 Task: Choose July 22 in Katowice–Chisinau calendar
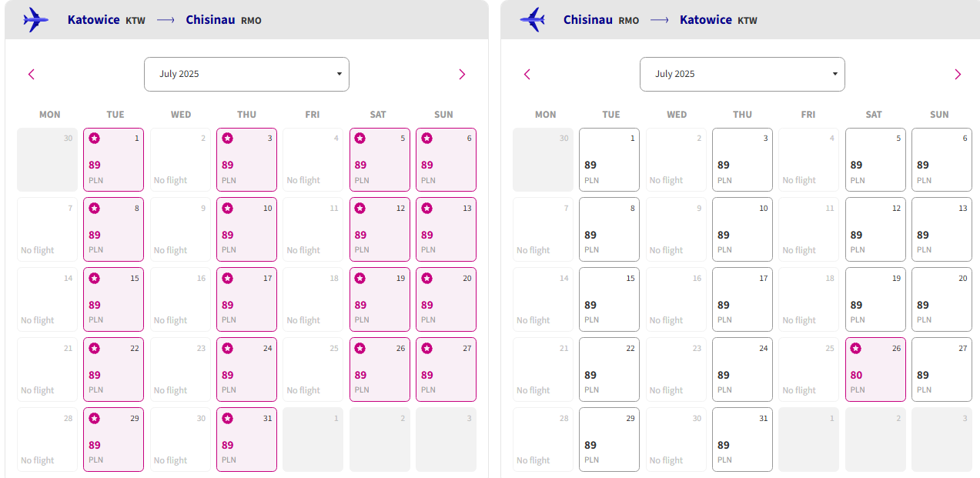114,369
